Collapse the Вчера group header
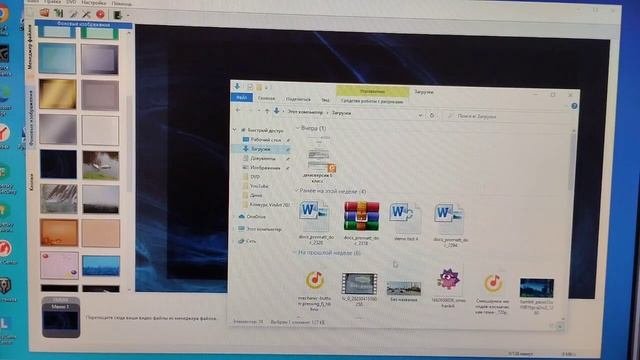640x360 pixels. click(x=311, y=128)
